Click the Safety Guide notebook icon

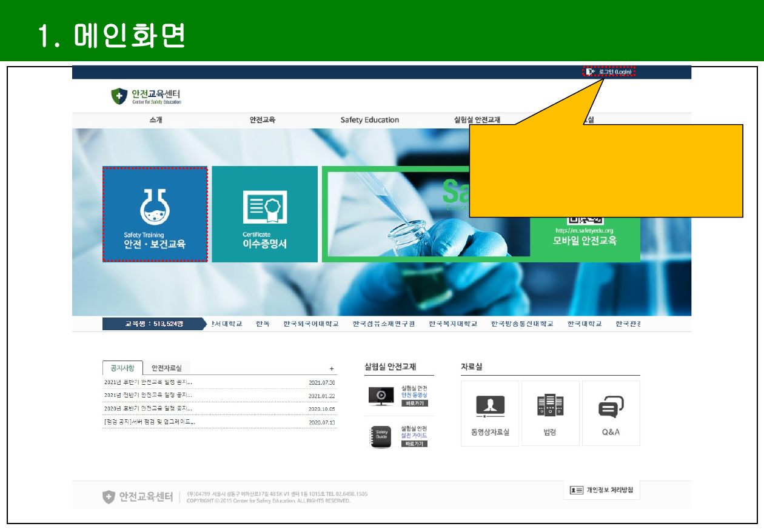click(381, 437)
